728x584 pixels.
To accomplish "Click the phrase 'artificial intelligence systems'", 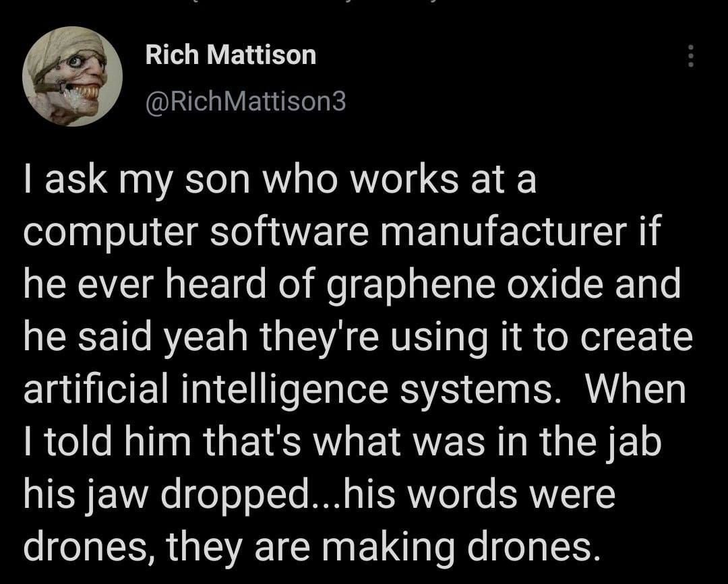I will coord(289,389).
